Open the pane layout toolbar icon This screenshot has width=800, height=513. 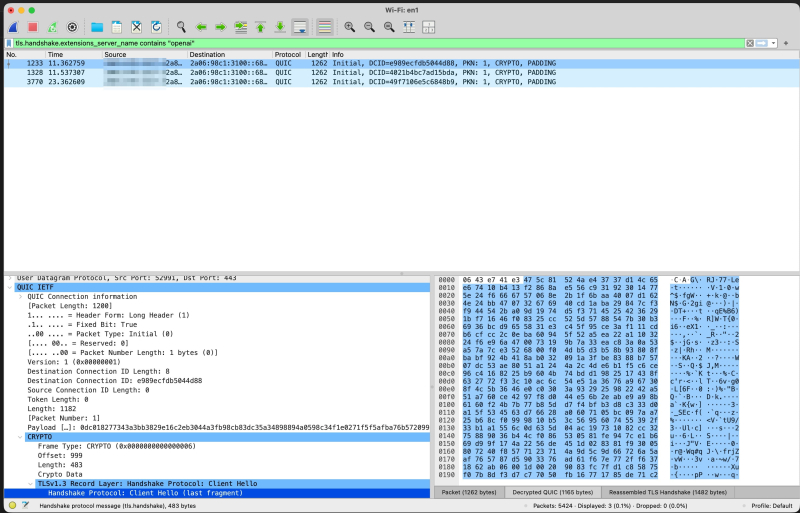(429, 27)
